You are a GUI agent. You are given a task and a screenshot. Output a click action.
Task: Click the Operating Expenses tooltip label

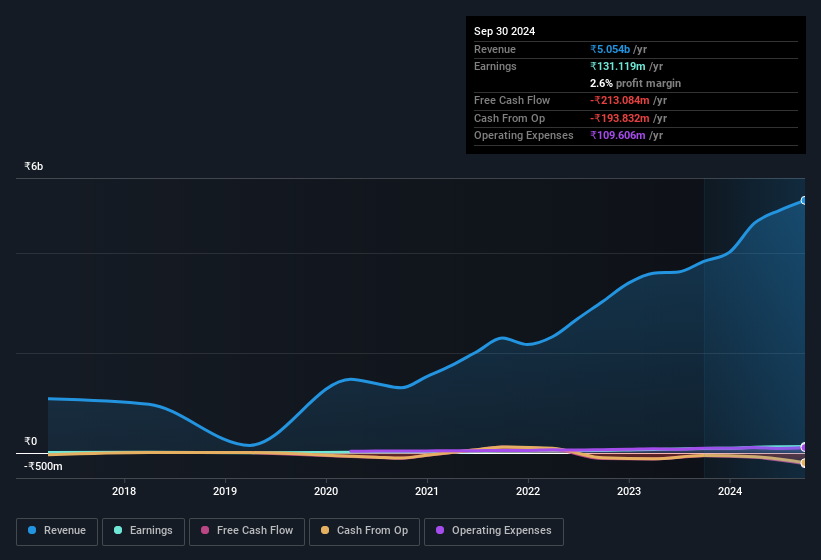[524, 136]
